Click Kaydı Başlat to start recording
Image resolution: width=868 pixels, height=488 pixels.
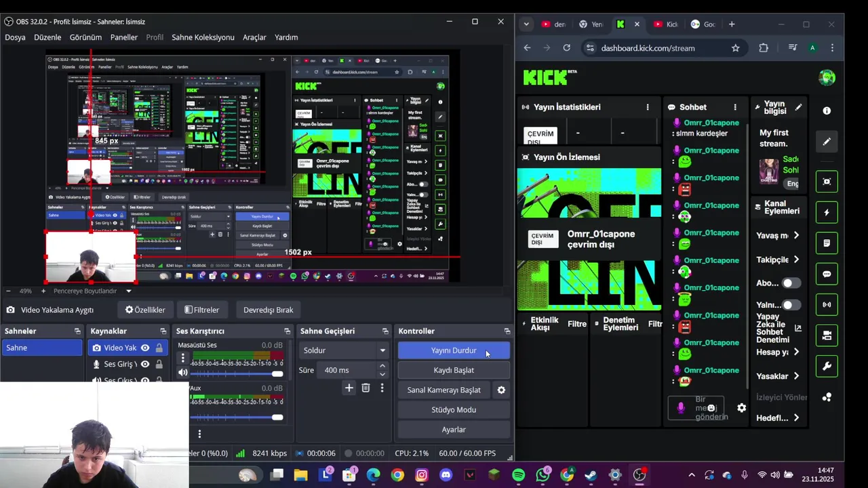(454, 370)
